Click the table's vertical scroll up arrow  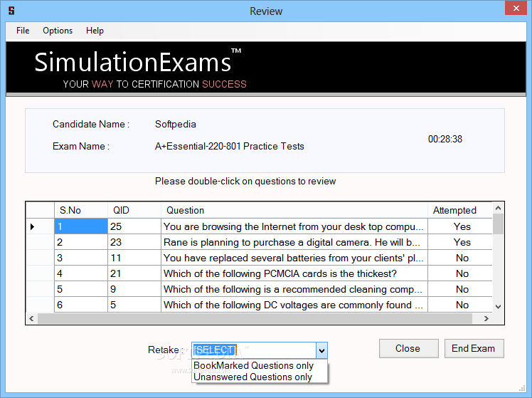pos(498,207)
